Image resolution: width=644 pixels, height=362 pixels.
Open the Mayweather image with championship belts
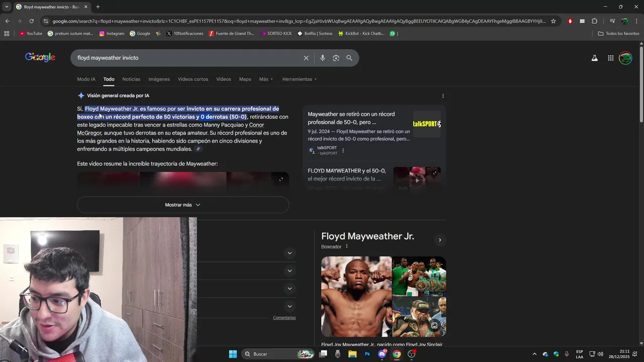click(x=419, y=276)
